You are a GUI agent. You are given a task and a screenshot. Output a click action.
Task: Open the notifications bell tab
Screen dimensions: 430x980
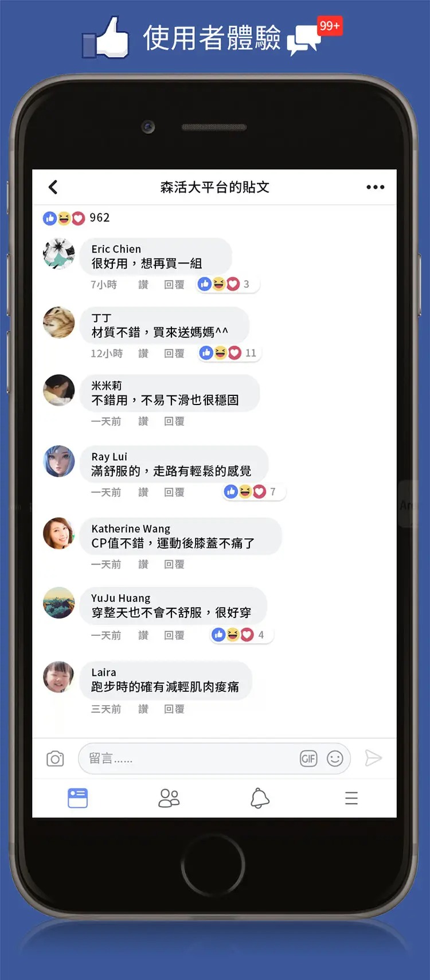coord(260,798)
